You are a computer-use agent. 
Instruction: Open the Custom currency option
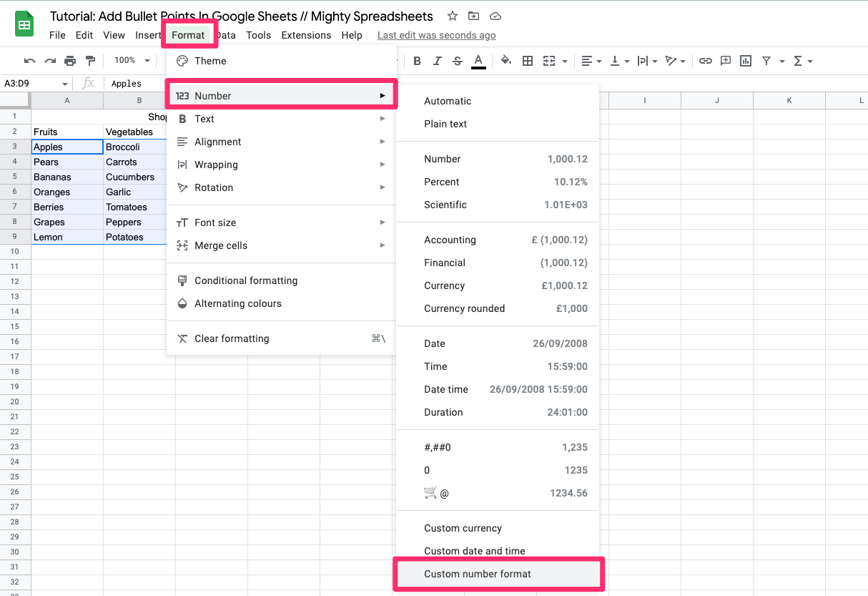tap(498, 528)
